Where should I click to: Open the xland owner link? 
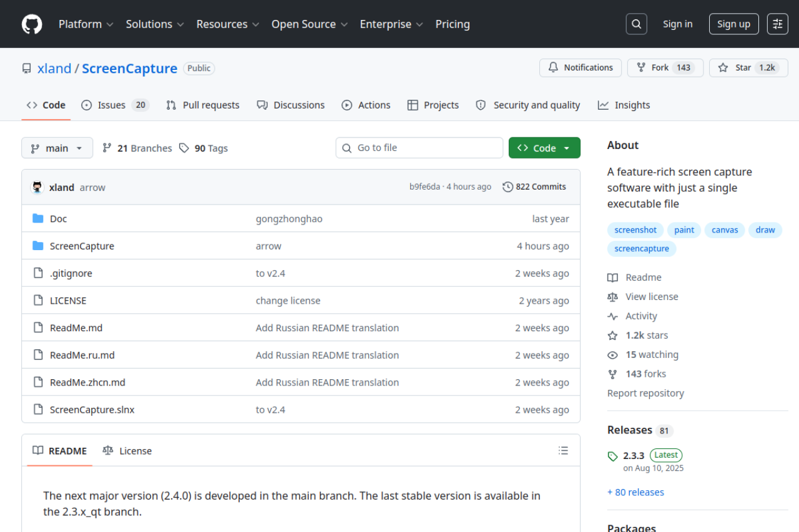coord(54,69)
